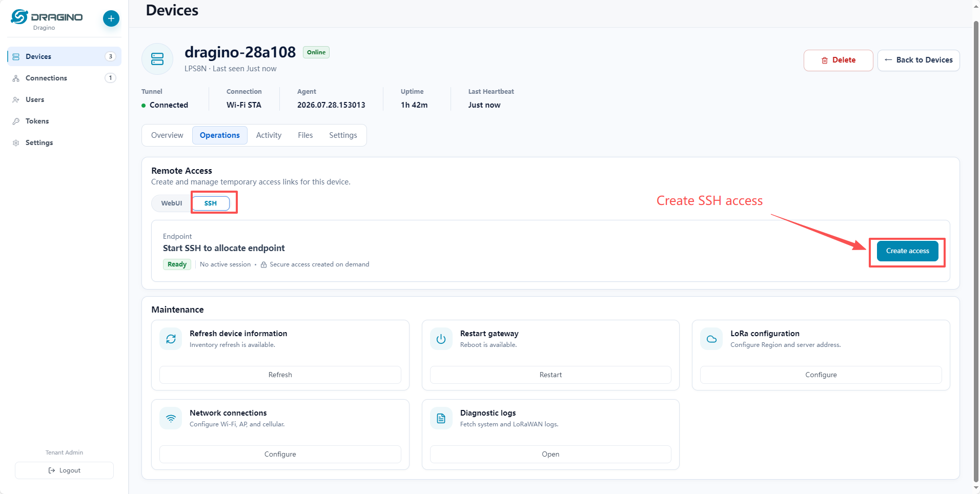Open Diagnostic logs

click(550, 455)
